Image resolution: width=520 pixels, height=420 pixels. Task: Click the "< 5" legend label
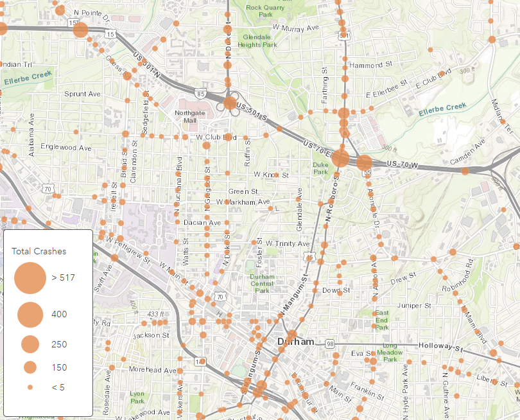pyautogui.click(x=58, y=387)
